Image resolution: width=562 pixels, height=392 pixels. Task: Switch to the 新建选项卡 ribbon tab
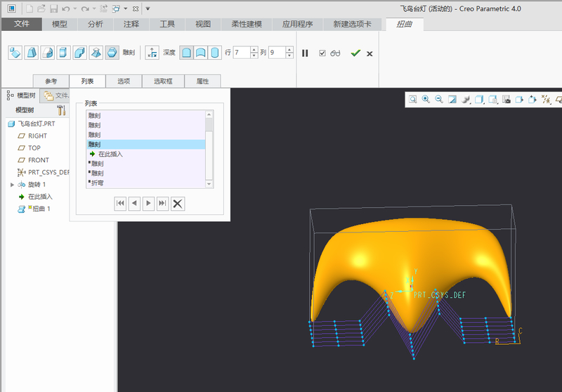pos(353,24)
